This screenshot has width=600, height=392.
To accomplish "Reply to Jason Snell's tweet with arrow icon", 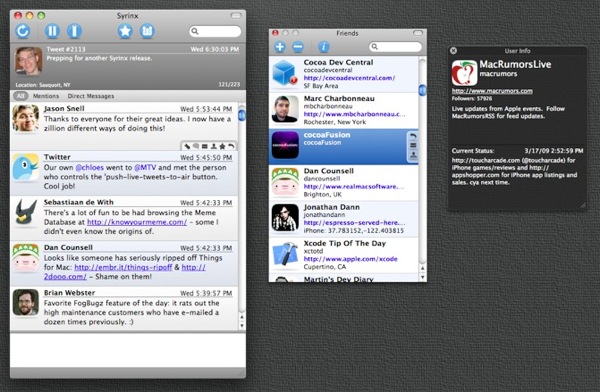I will click(231, 146).
